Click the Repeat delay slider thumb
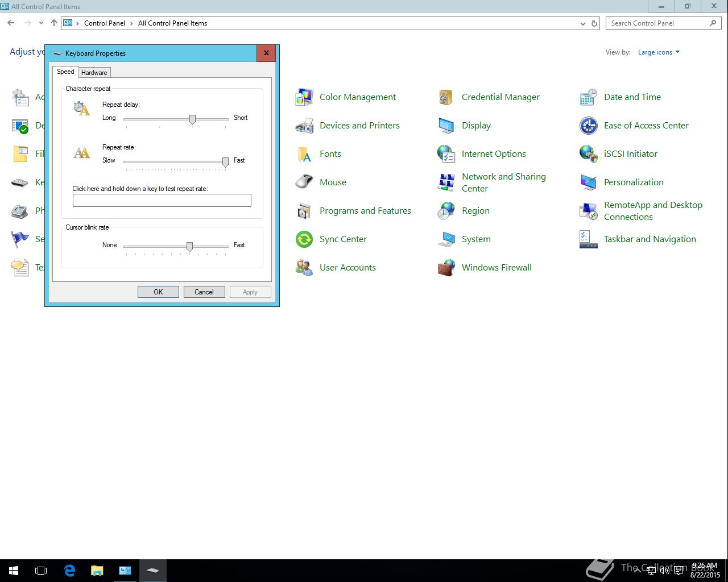The image size is (728, 582). pyautogui.click(x=192, y=119)
